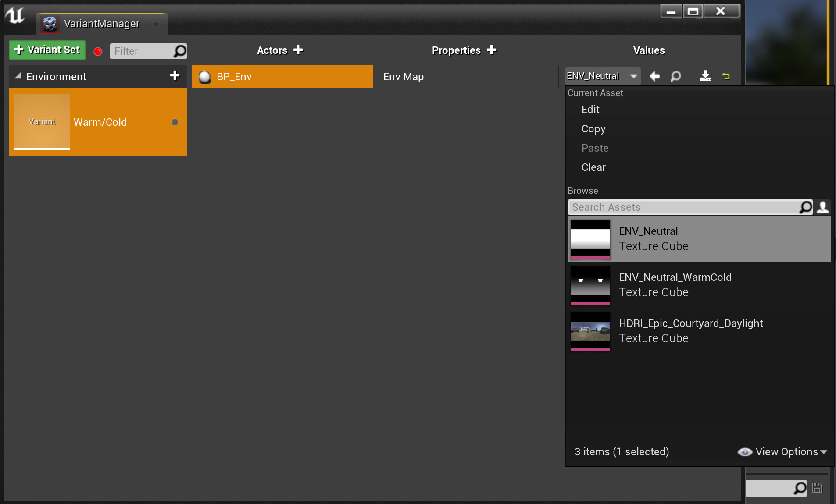Open the View Options eye menu

782,452
